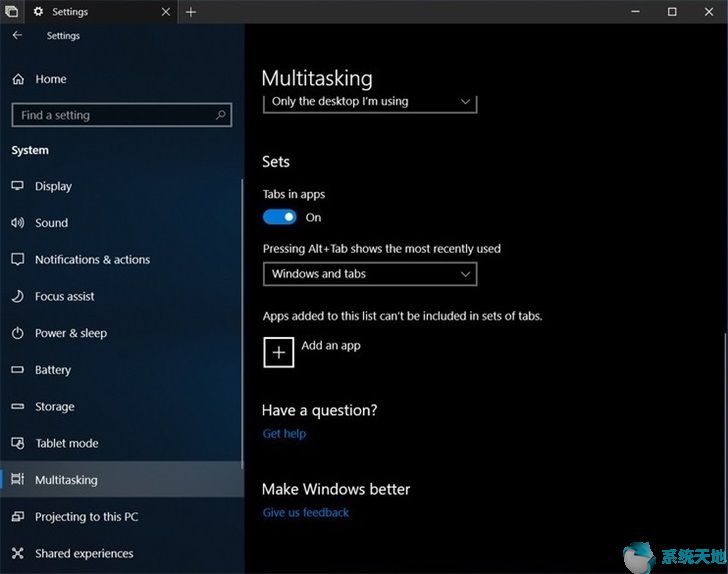Click the sidebar scrollbar
Viewport: 728px width, 574px height.
coord(242,324)
